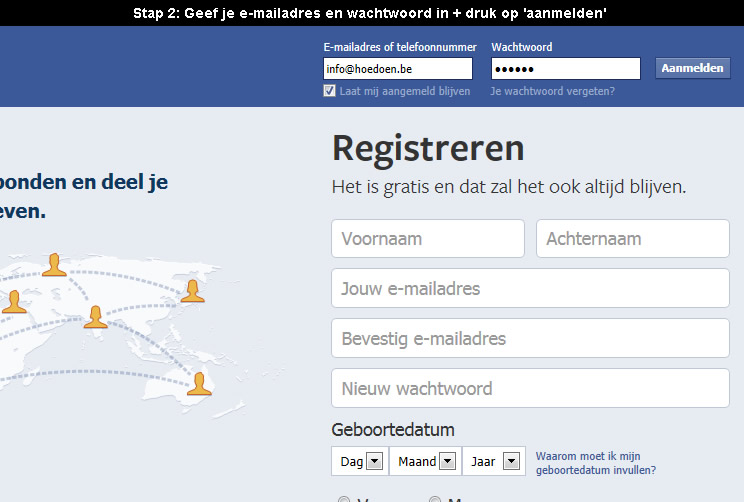Screen dimensions: 744x502
Task: Open the Jaar dropdown
Action: point(494,461)
